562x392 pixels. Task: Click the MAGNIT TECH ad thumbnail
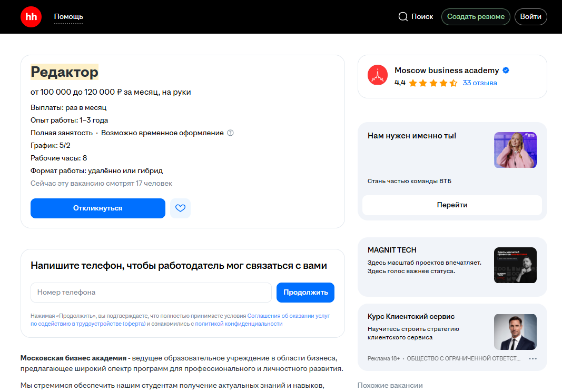pyautogui.click(x=515, y=265)
